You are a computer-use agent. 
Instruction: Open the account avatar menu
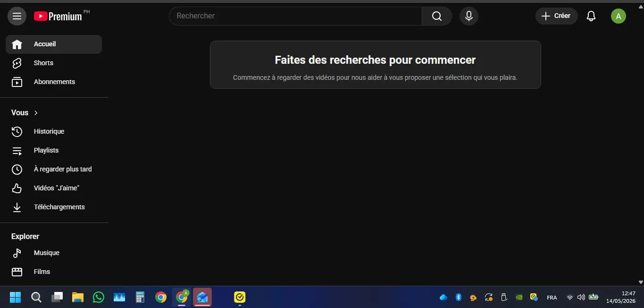pos(619,16)
